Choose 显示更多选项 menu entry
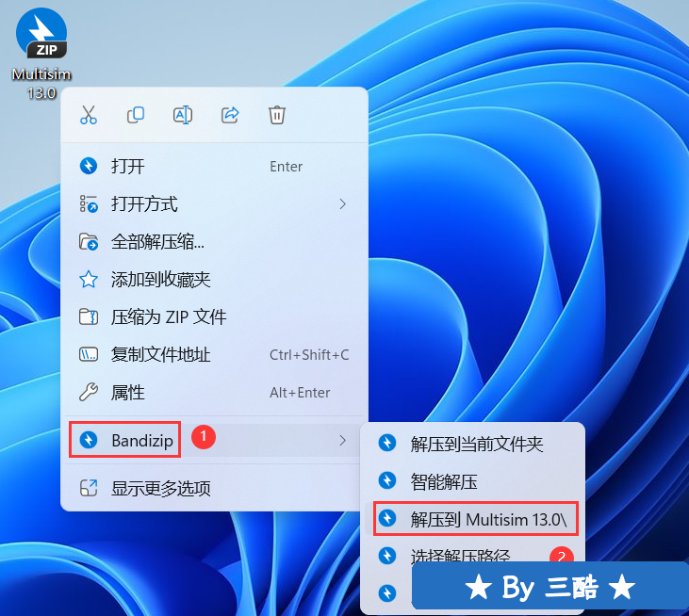The width and height of the screenshot is (689, 616). [x=215, y=488]
